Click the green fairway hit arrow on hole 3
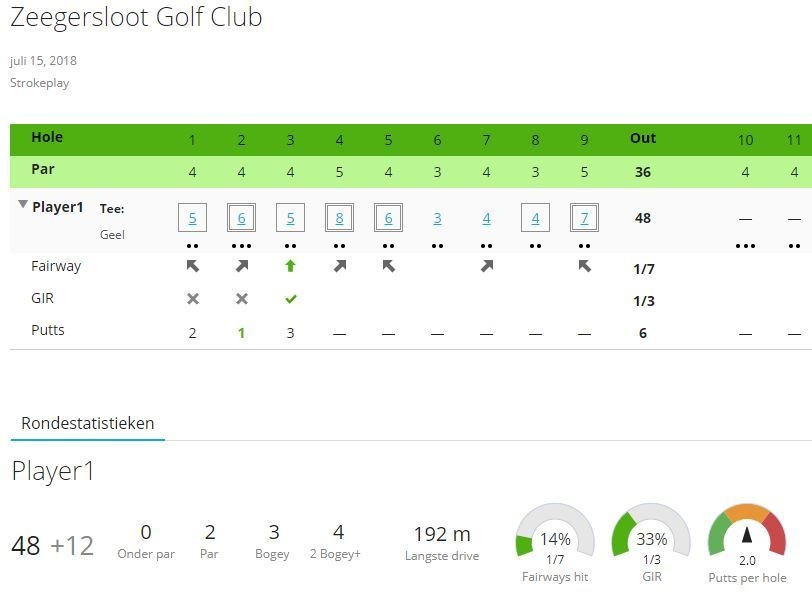The image size is (812, 595). [290, 267]
